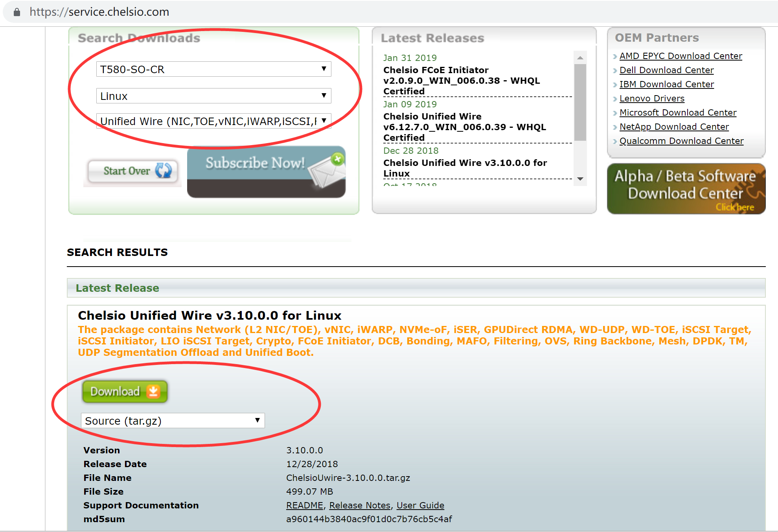
Task: Open the T580-SO-CR adapter dropdown
Action: (x=213, y=69)
